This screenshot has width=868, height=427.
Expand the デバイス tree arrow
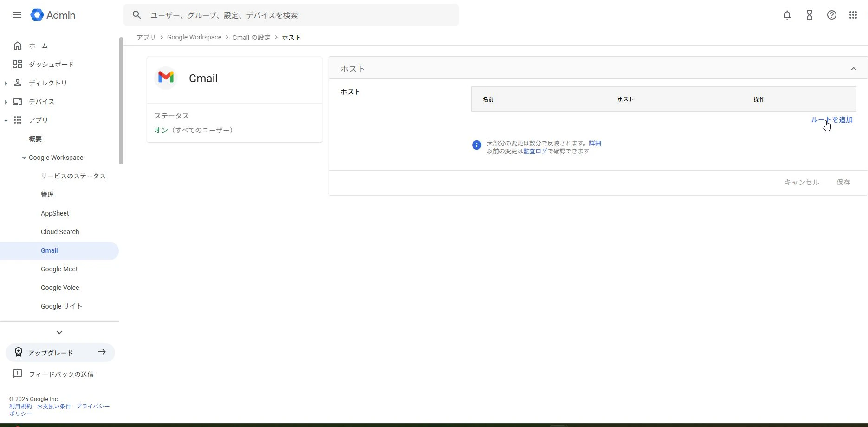(6, 102)
